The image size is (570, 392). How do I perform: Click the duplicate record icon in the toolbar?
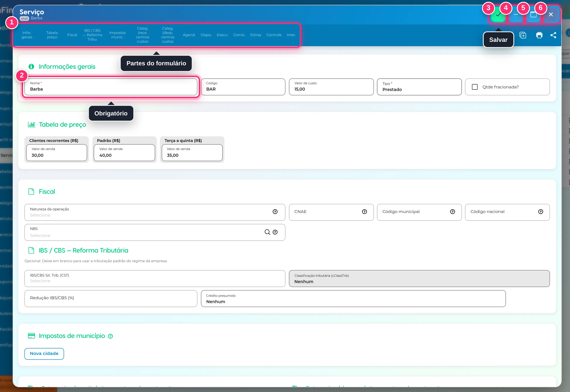point(522,35)
